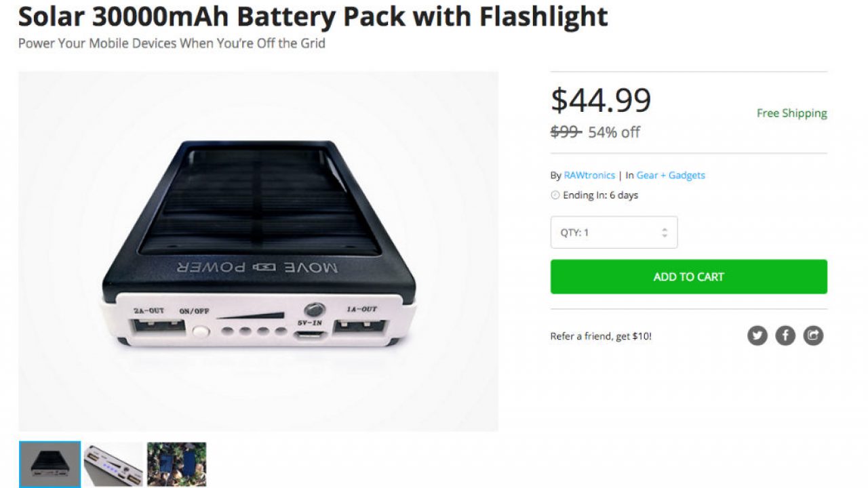Click the Refer a friend, get $10 text
Image resolution: width=868 pixels, height=488 pixels.
[x=601, y=336]
